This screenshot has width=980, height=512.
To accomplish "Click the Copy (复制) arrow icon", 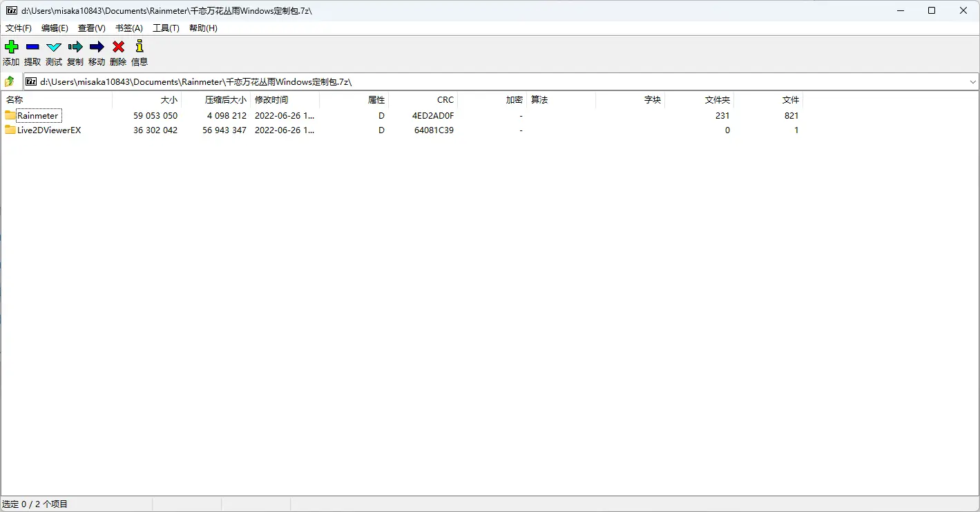I will pos(75,48).
